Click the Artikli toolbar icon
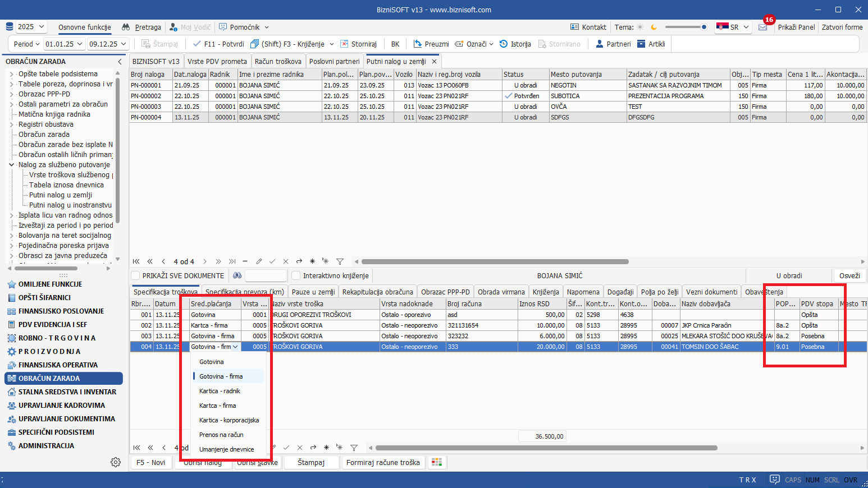868x488 pixels. [641, 44]
